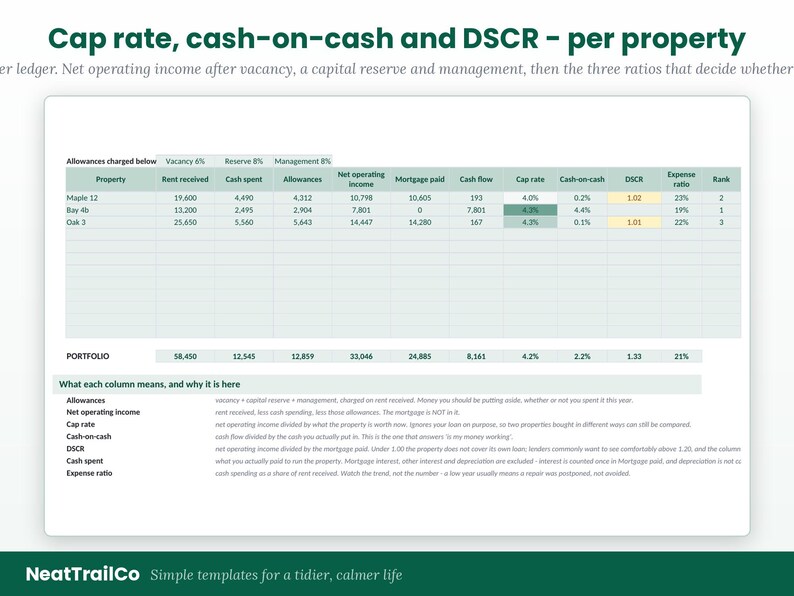Click Oak 3 rank 3
Viewport: 794px width, 596px height.
pyautogui.click(x=721, y=222)
